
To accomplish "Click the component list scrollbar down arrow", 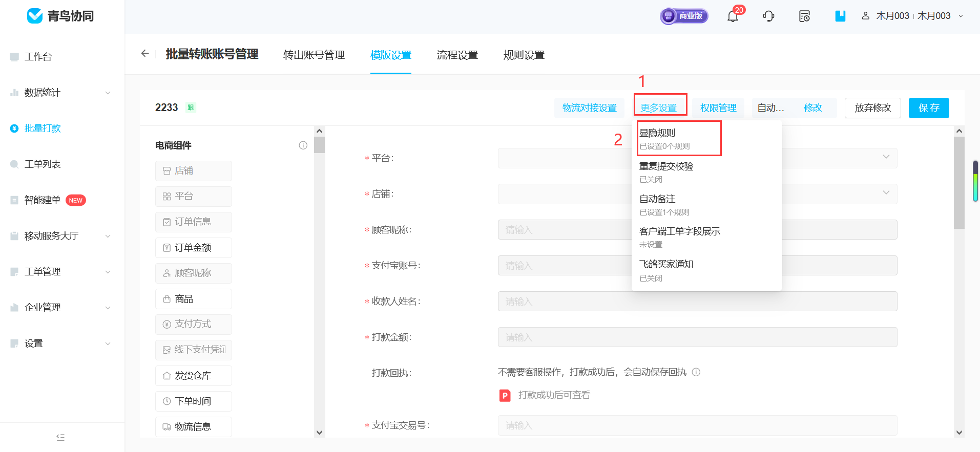I will click(x=319, y=433).
